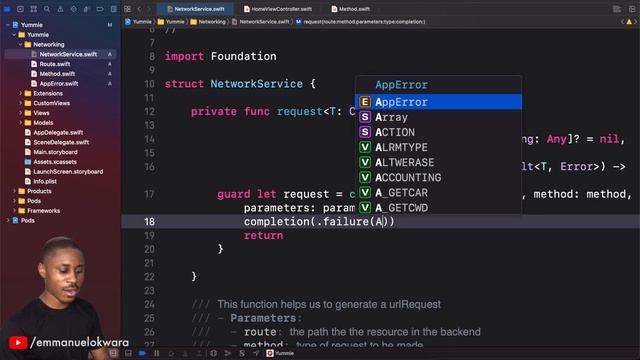Expand the Views folder
640x360 pixels.
(20, 113)
